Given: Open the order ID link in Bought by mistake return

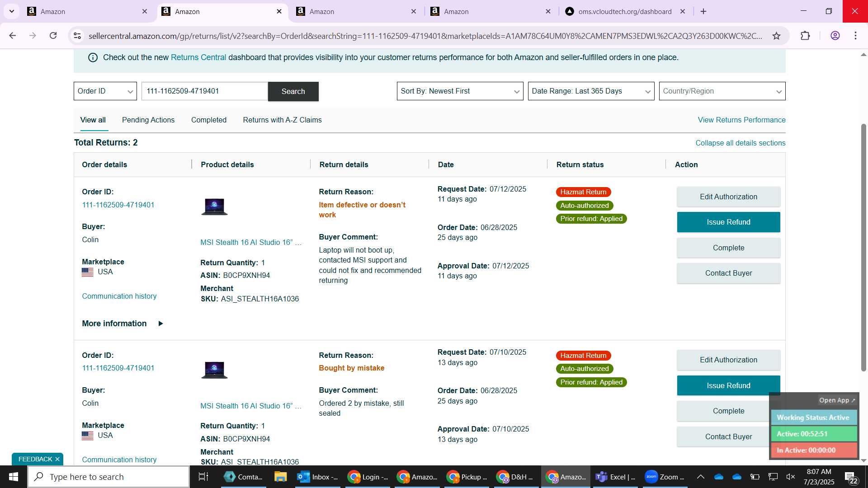Looking at the screenshot, I should (x=118, y=368).
